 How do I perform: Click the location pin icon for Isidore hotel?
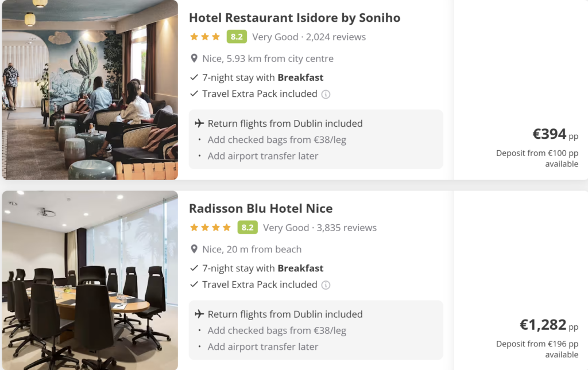[194, 58]
